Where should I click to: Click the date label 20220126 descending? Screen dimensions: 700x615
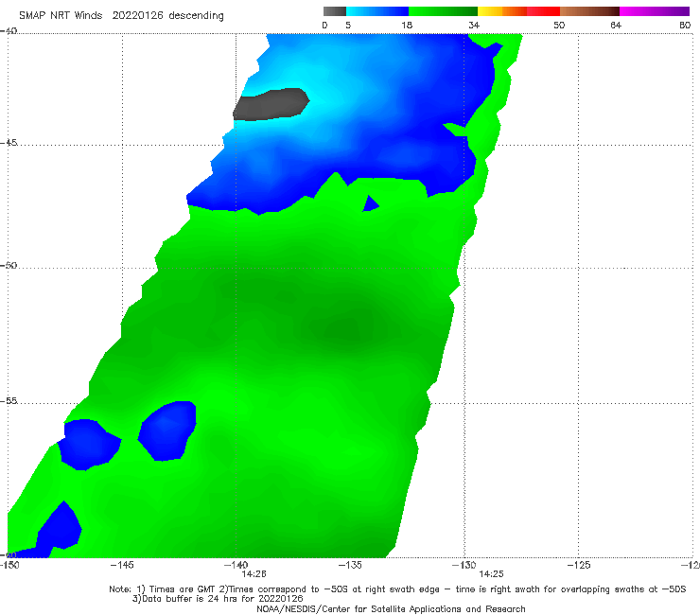point(167,16)
